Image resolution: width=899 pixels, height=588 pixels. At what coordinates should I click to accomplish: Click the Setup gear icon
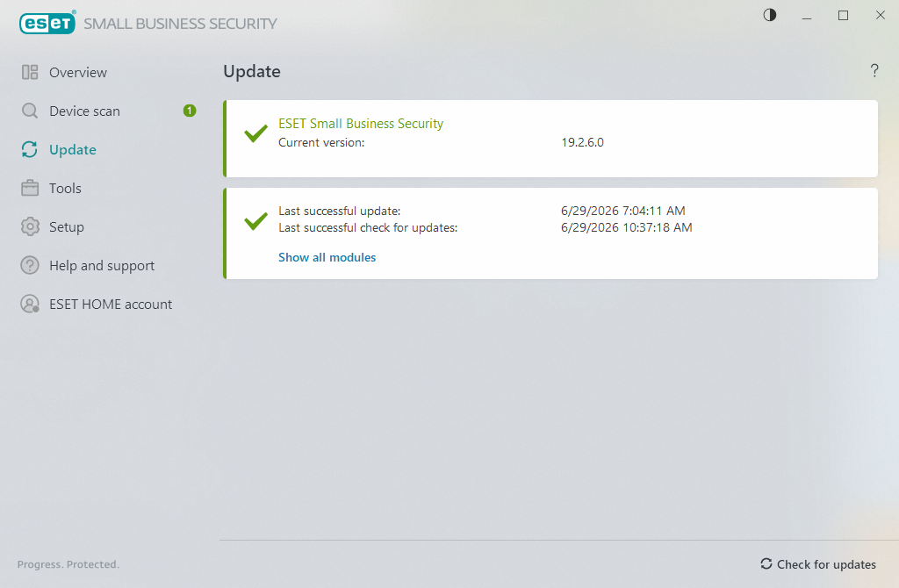point(30,227)
